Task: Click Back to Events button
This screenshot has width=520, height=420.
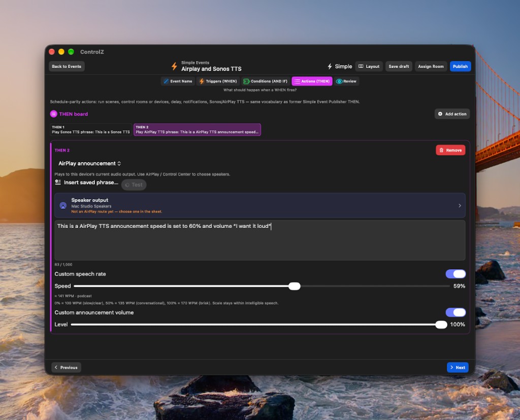Action: pyautogui.click(x=67, y=67)
